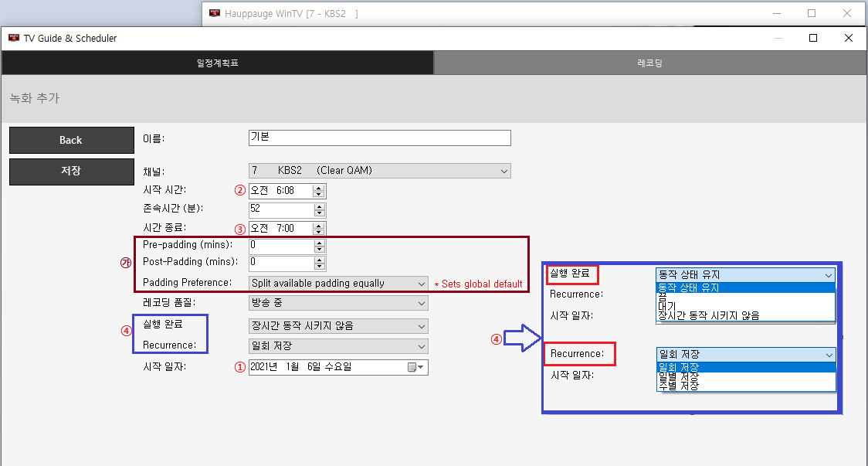Switch to the 일정계획표 tab
Screen dimensions: 868x466
(218, 63)
